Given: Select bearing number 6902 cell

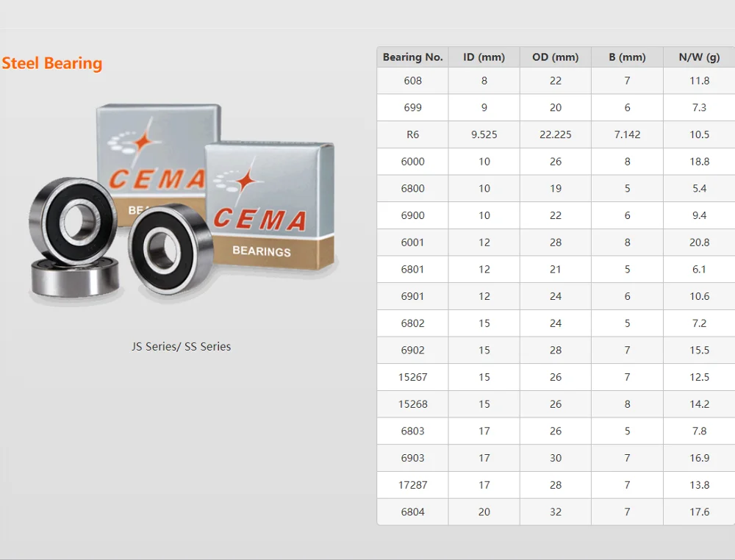Looking at the screenshot, I should pos(412,350).
